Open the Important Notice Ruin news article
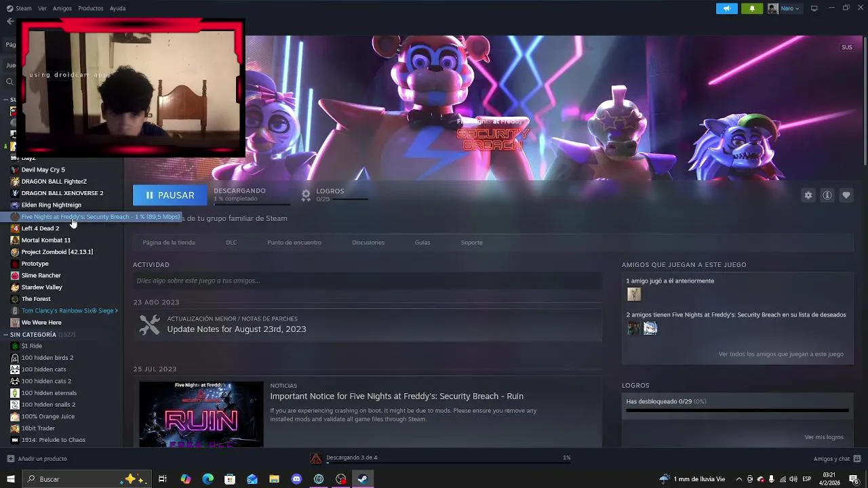 [x=397, y=396]
